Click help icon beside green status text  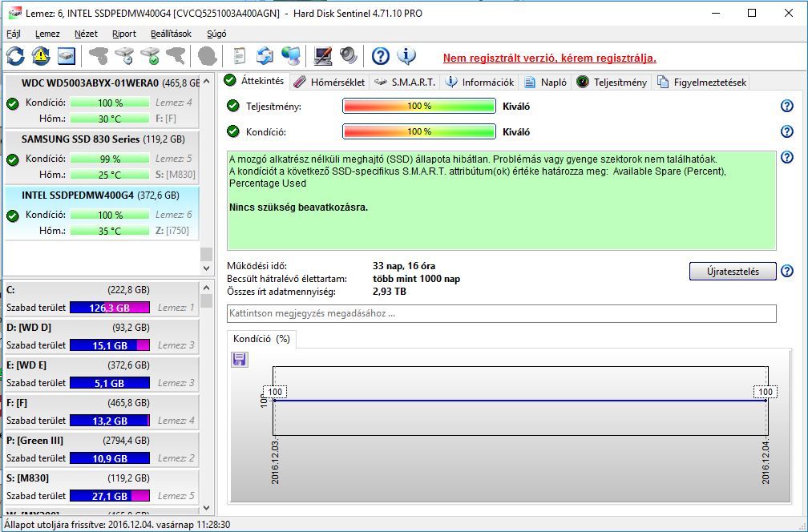click(787, 157)
